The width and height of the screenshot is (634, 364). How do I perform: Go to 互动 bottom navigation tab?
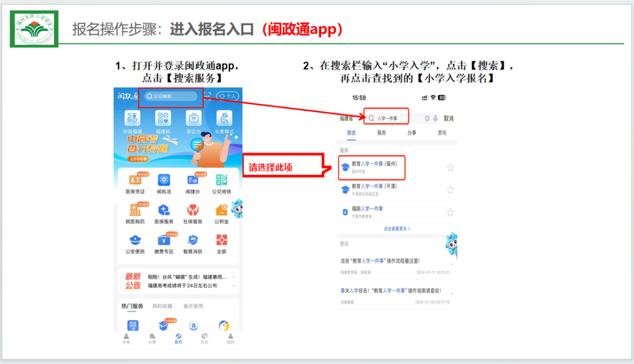(x=205, y=339)
